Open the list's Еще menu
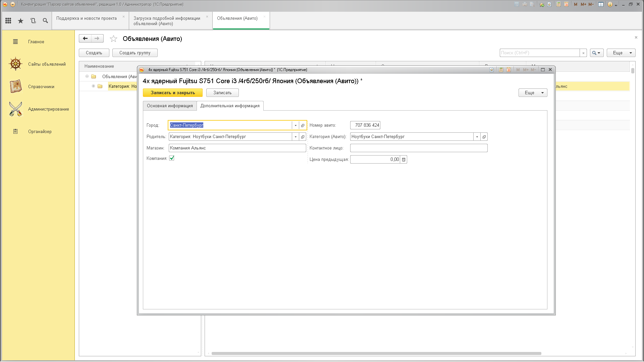Image resolution: width=644 pixels, height=362 pixels. 621,53
